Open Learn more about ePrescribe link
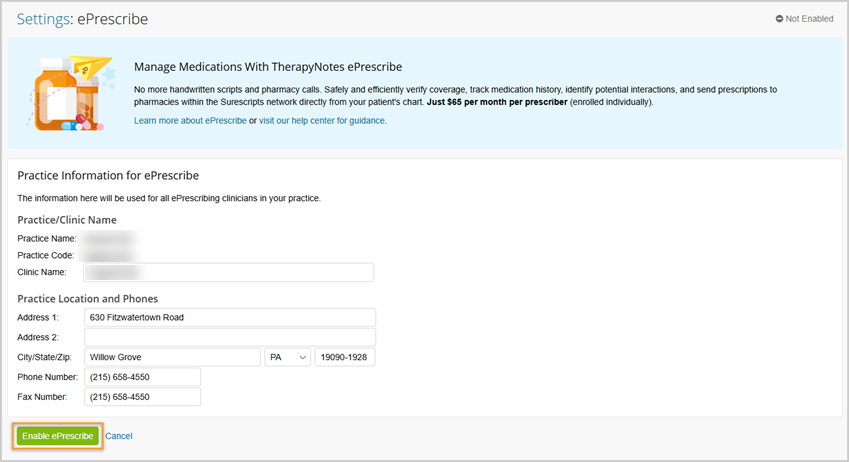The height and width of the screenshot is (462, 849). tap(190, 121)
